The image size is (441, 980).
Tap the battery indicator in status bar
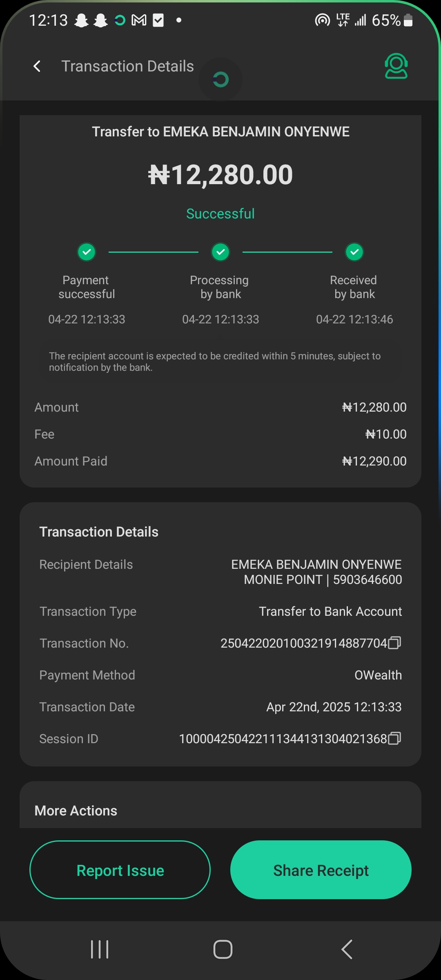click(x=408, y=20)
